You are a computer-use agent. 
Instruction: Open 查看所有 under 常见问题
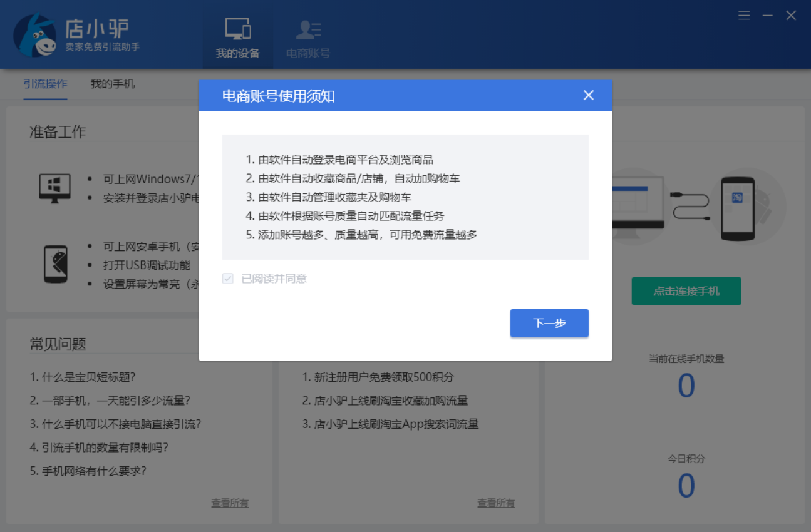(x=230, y=503)
